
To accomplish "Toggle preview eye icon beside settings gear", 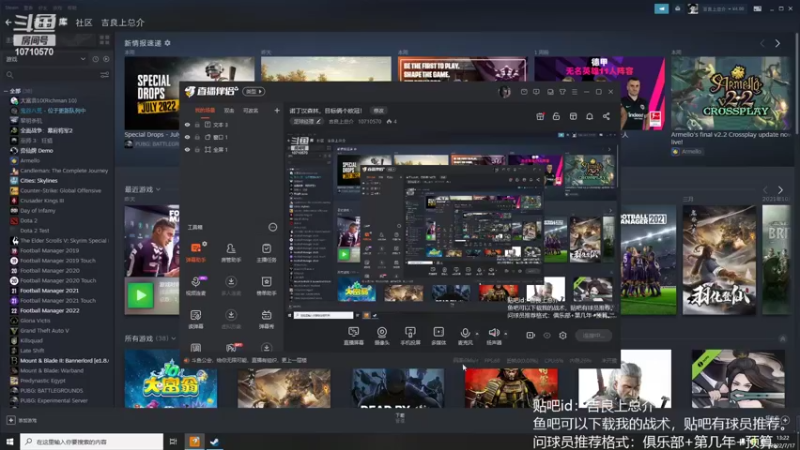I will coord(546,336).
